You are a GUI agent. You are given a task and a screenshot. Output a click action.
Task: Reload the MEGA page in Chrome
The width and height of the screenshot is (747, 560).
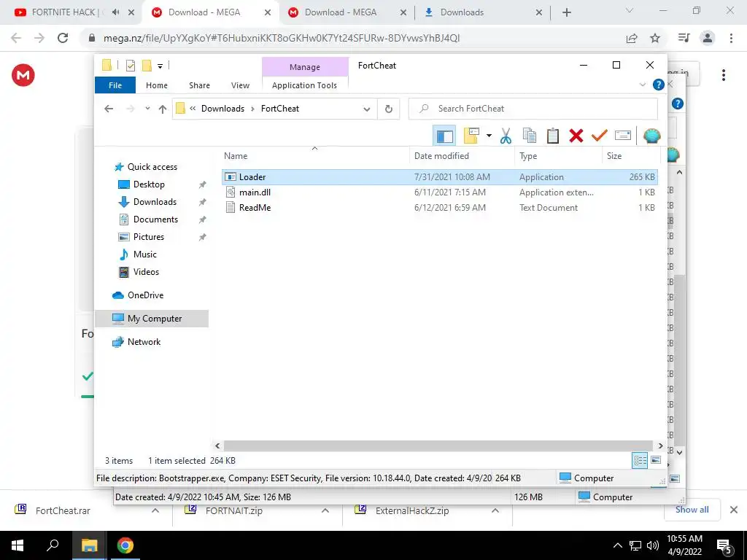click(63, 38)
